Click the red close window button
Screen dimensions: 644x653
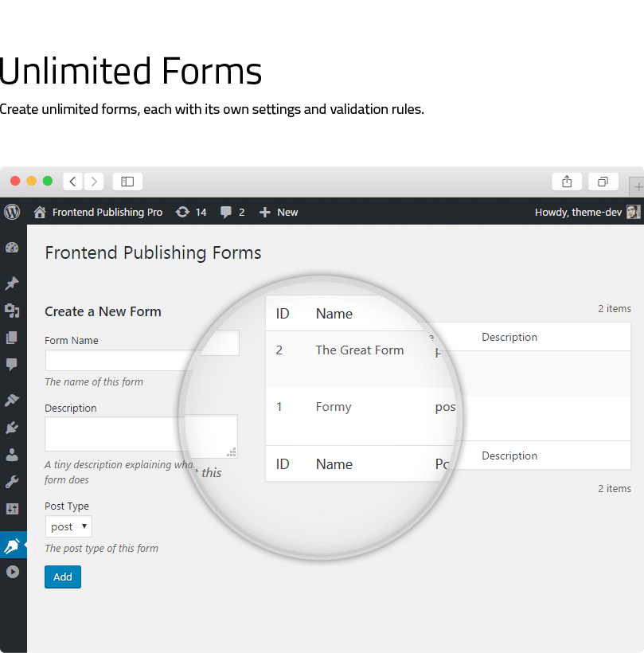pyautogui.click(x=15, y=181)
